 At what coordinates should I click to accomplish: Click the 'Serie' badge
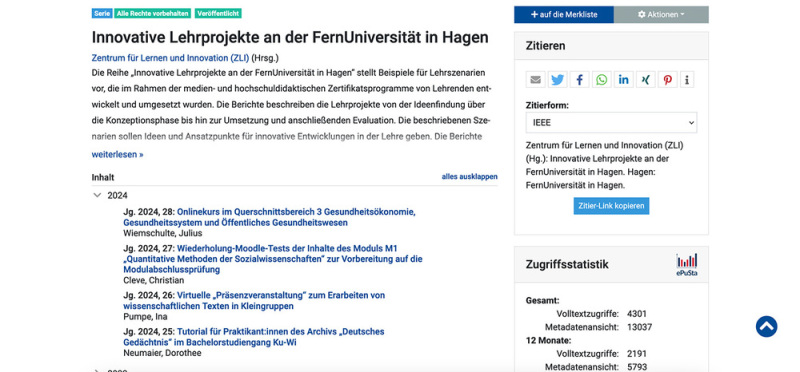102,14
